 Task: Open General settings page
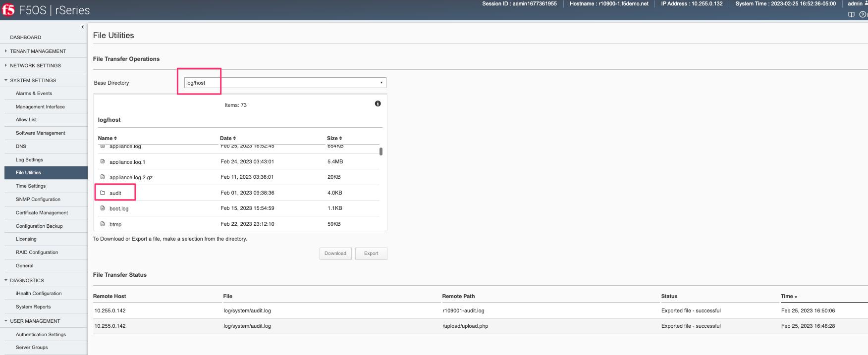point(24,265)
